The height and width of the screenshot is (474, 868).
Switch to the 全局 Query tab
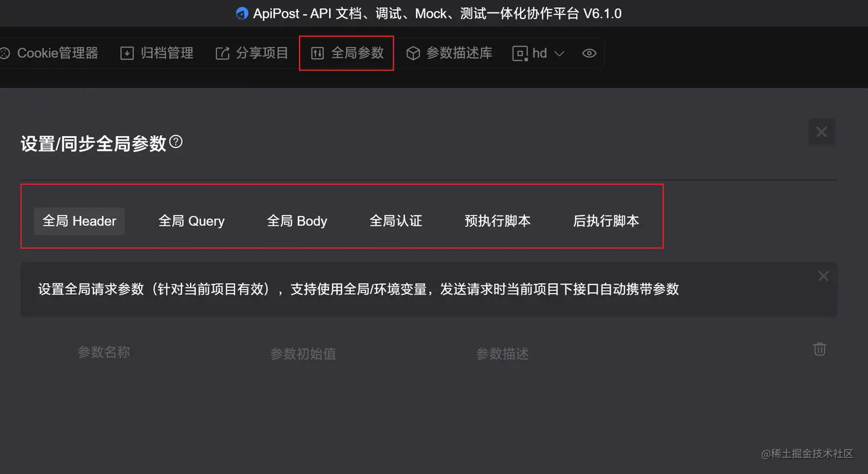(x=191, y=221)
